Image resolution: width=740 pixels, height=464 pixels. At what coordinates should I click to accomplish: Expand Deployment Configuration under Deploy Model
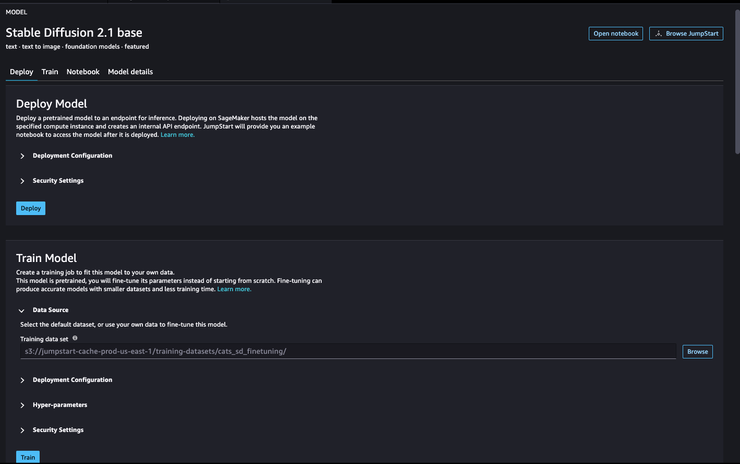coord(67,156)
